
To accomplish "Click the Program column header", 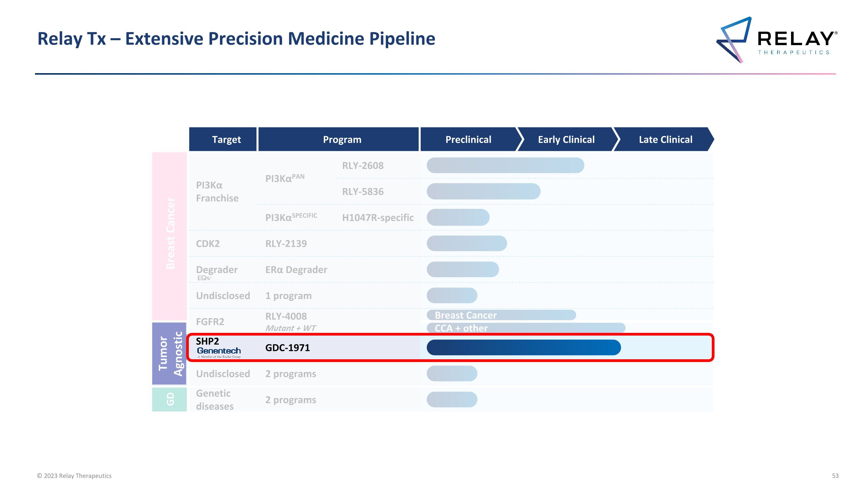I will click(x=342, y=139).
